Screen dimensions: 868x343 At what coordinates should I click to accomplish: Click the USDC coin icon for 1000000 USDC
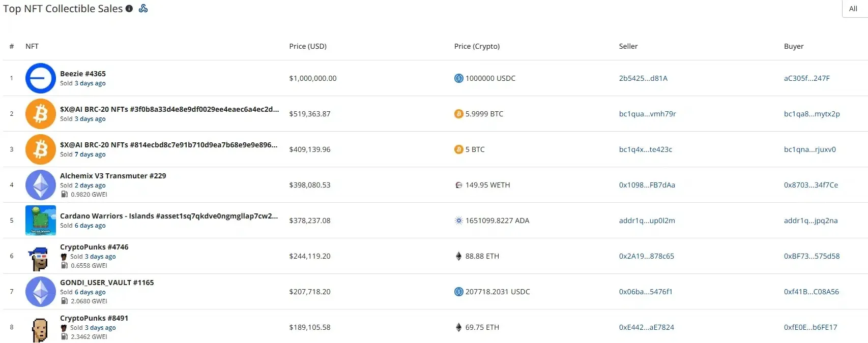pos(459,78)
